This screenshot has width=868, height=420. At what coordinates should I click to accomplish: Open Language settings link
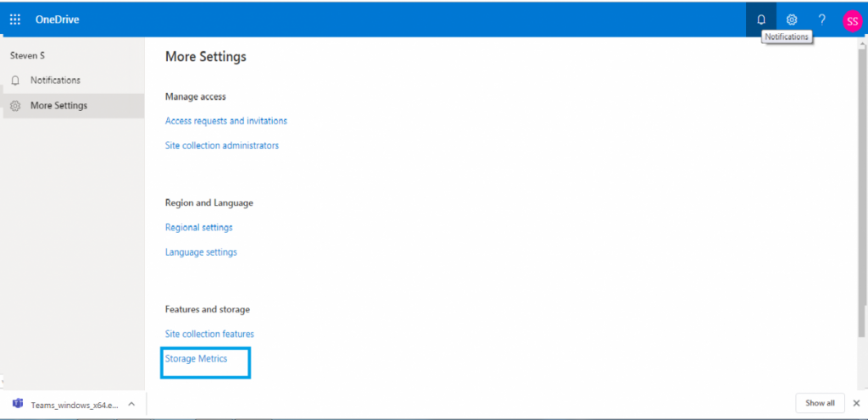201,252
